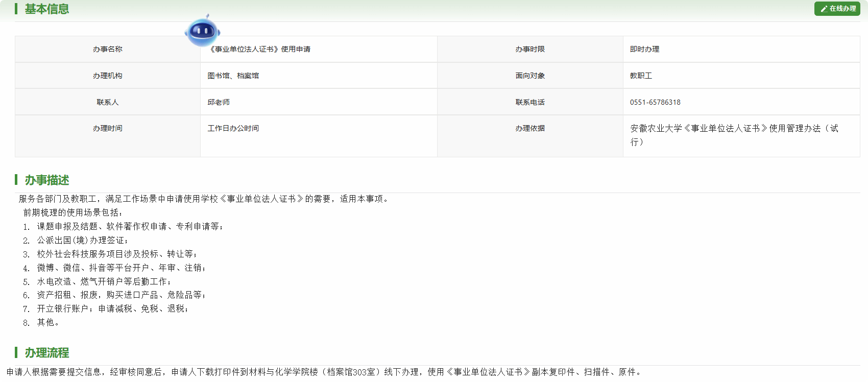Click the 联系电话 label cell
This screenshot has width=868, height=382.
click(x=530, y=102)
